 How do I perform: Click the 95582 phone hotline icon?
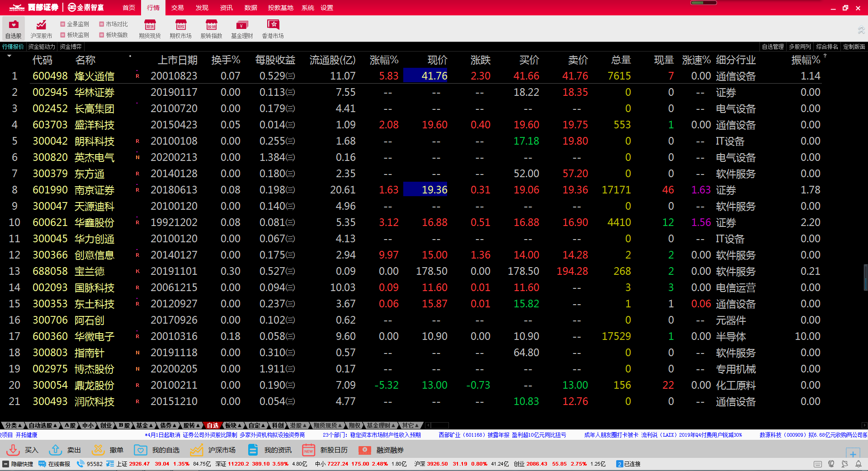coord(81,464)
